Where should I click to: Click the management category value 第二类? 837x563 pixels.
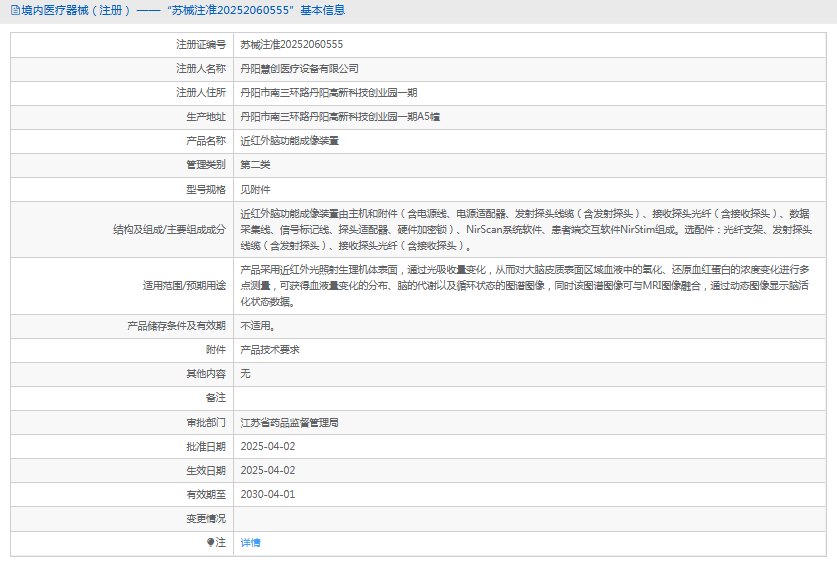[x=255, y=164]
